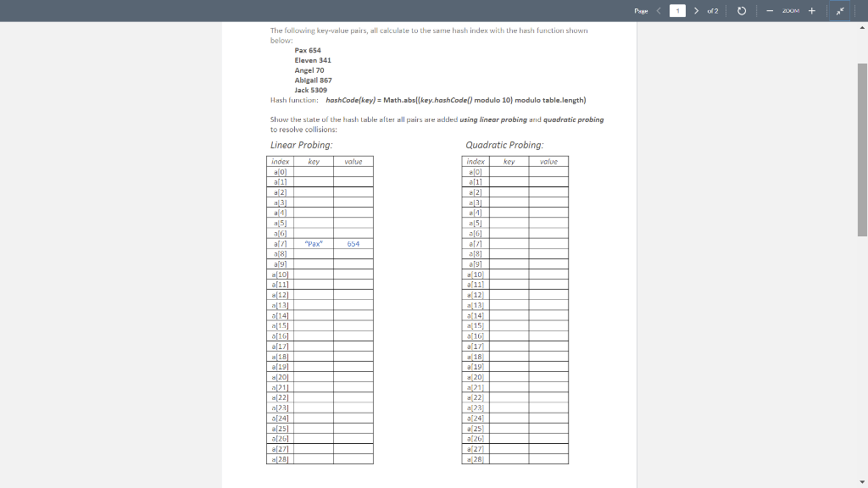Click the value cell containing 654

pyautogui.click(x=353, y=243)
